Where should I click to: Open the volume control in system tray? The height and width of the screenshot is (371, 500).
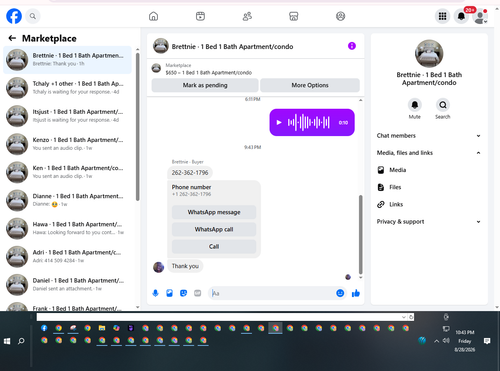pyautogui.click(x=446, y=341)
